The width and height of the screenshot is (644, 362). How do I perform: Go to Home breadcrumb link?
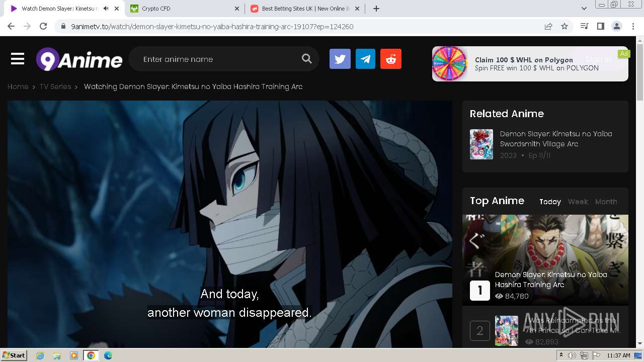[x=18, y=86]
